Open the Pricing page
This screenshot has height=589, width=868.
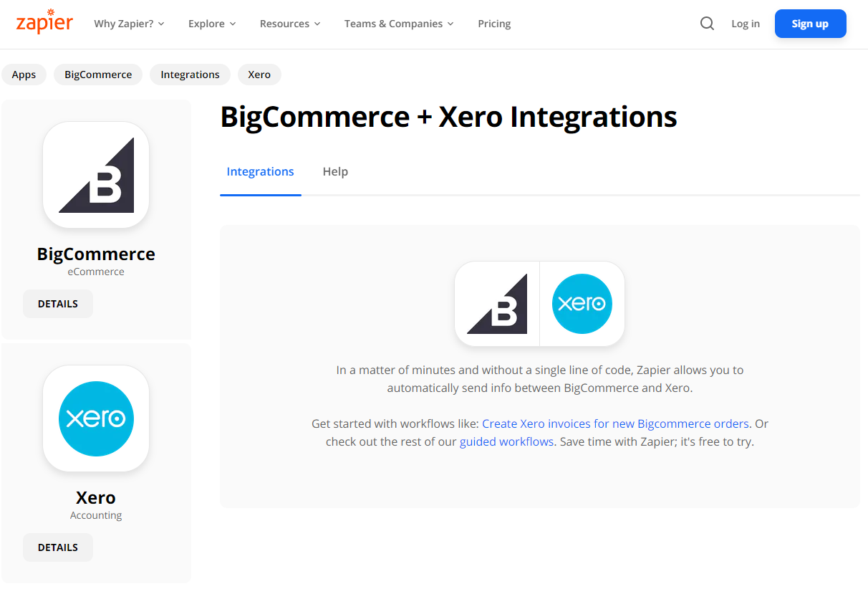pos(494,24)
